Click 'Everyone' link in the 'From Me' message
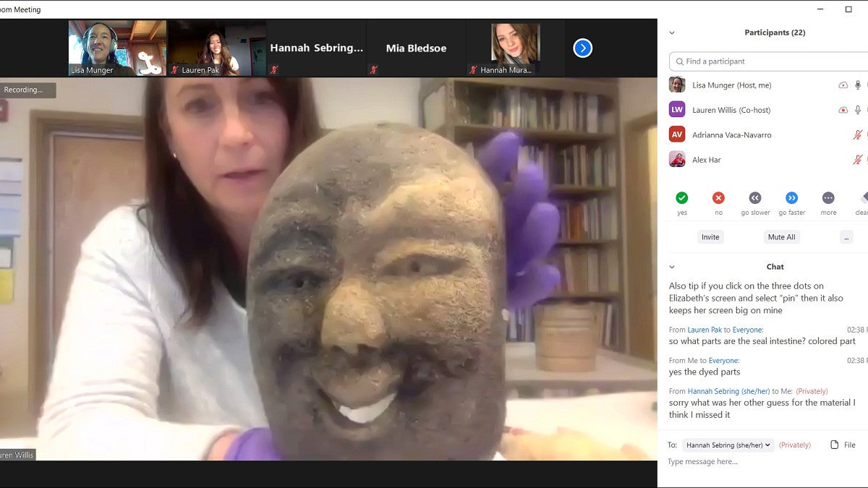868x488 pixels. (x=724, y=360)
